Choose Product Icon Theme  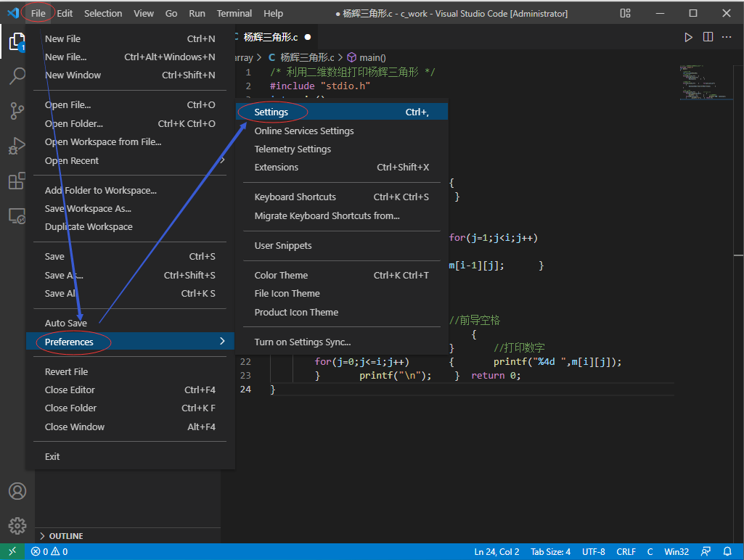click(342, 312)
